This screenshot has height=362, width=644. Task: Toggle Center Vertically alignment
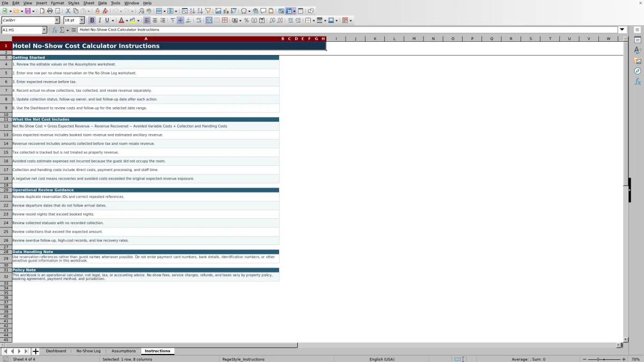click(180, 20)
